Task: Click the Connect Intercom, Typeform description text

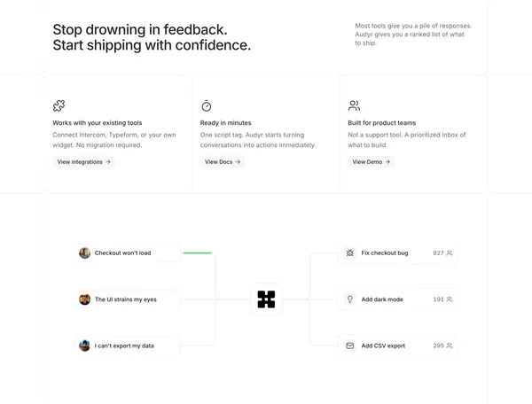Action: tap(114, 140)
